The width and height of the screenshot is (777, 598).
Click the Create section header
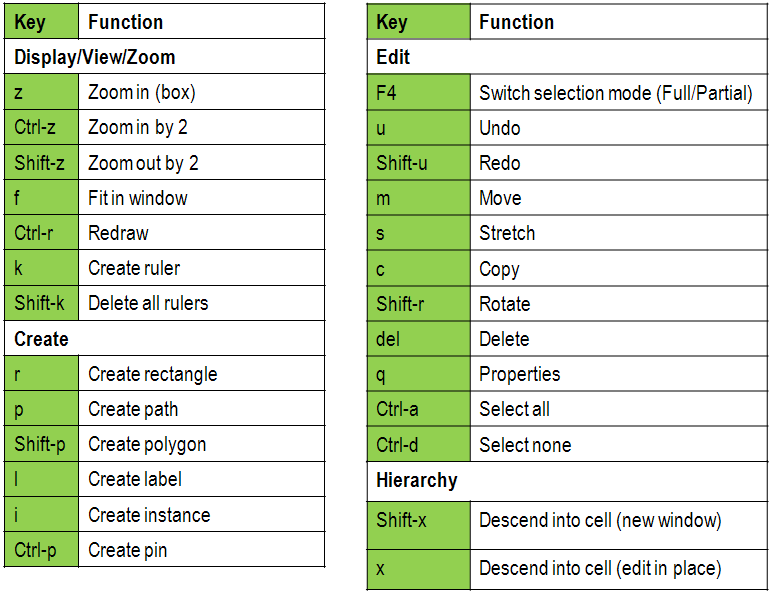point(42,339)
